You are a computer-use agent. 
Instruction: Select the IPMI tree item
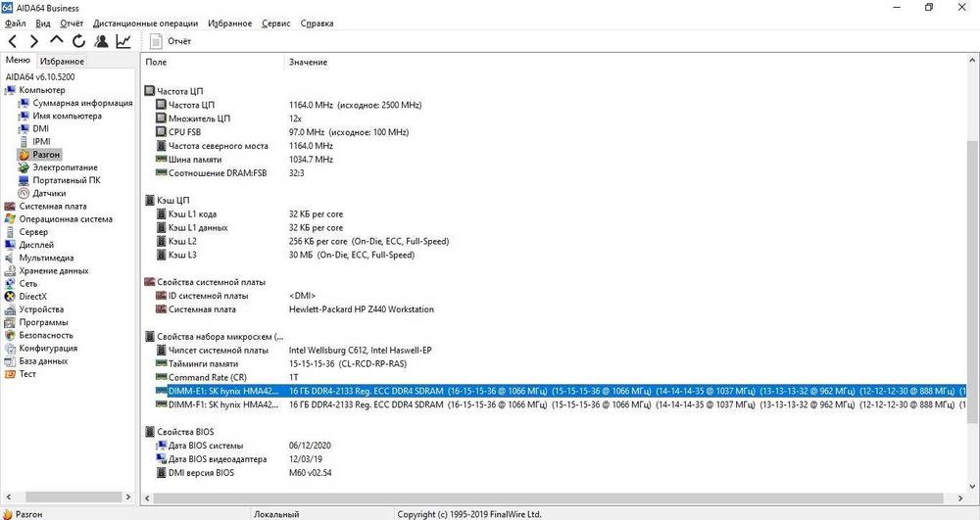(41, 141)
